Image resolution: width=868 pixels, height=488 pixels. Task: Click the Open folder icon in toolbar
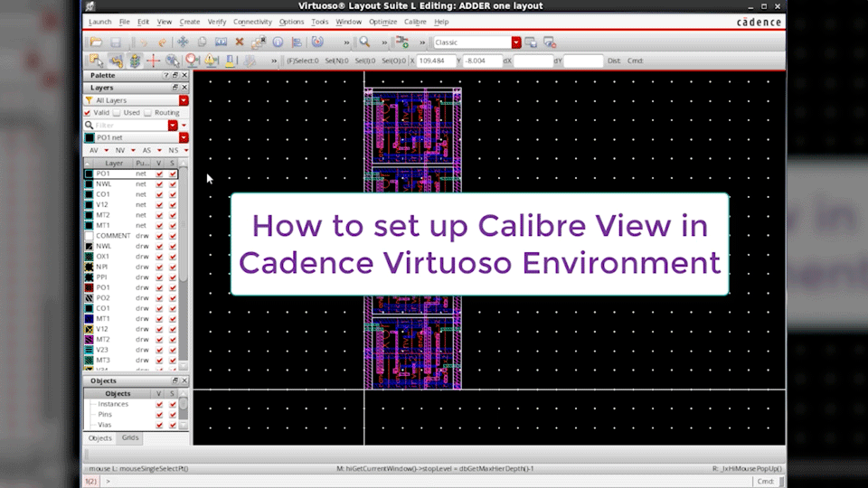[x=96, y=42]
